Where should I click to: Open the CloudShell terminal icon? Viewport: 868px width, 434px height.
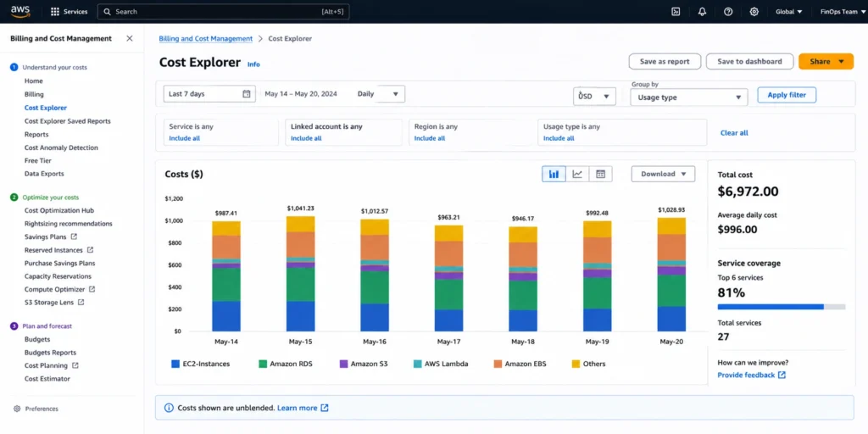(x=676, y=12)
